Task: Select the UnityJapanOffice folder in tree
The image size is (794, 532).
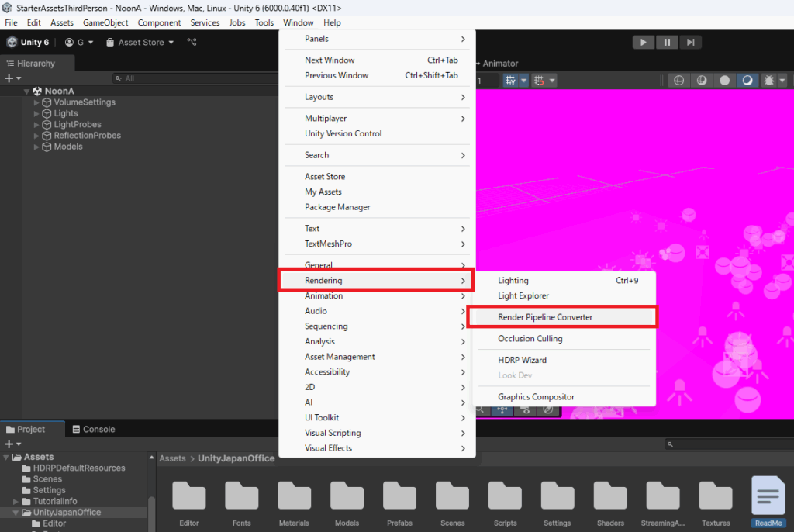Action: (x=67, y=513)
